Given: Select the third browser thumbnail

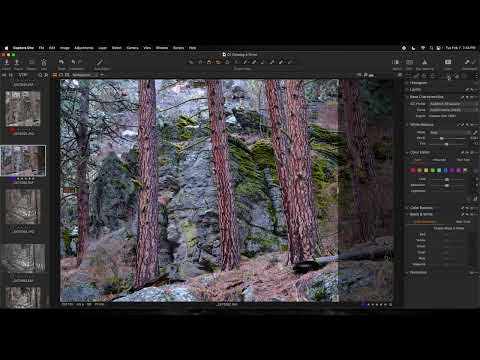Looking at the screenshot, I should click(x=23, y=207).
